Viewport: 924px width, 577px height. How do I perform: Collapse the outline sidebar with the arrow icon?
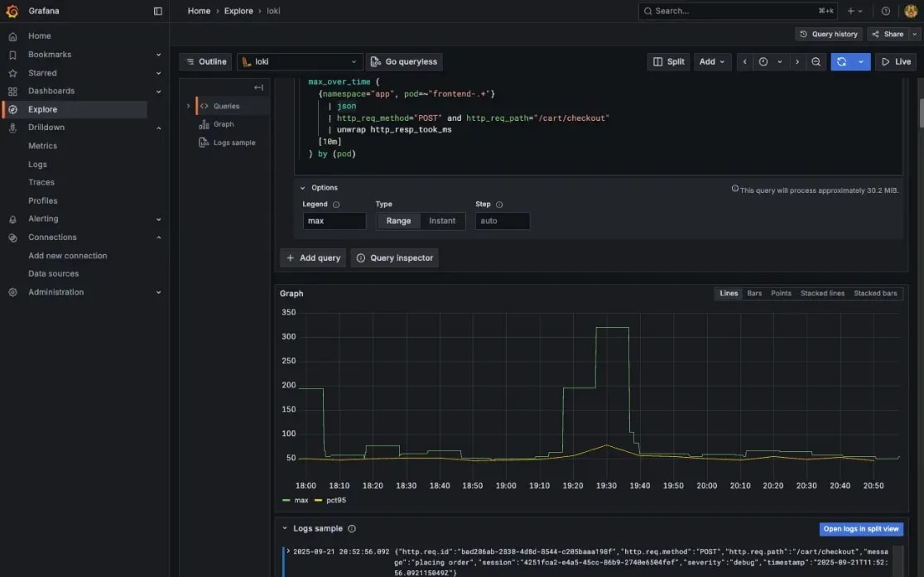(x=257, y=86)
